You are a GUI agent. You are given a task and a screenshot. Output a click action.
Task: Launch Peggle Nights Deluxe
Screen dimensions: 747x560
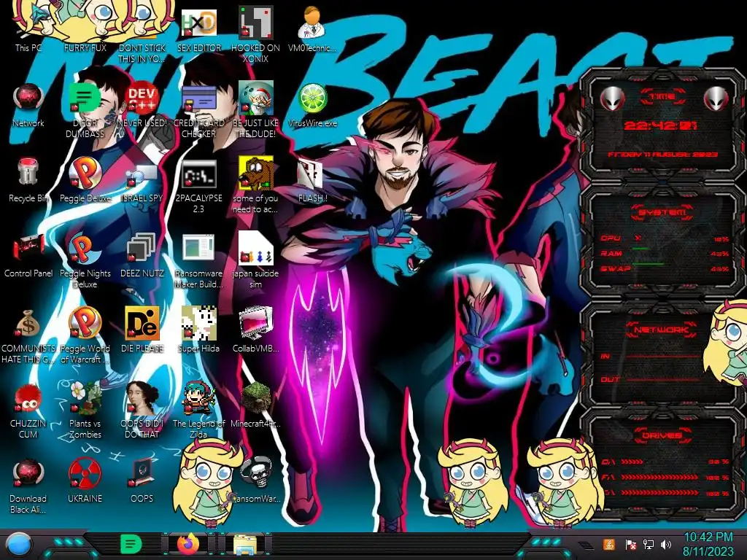tap(85, 261)
